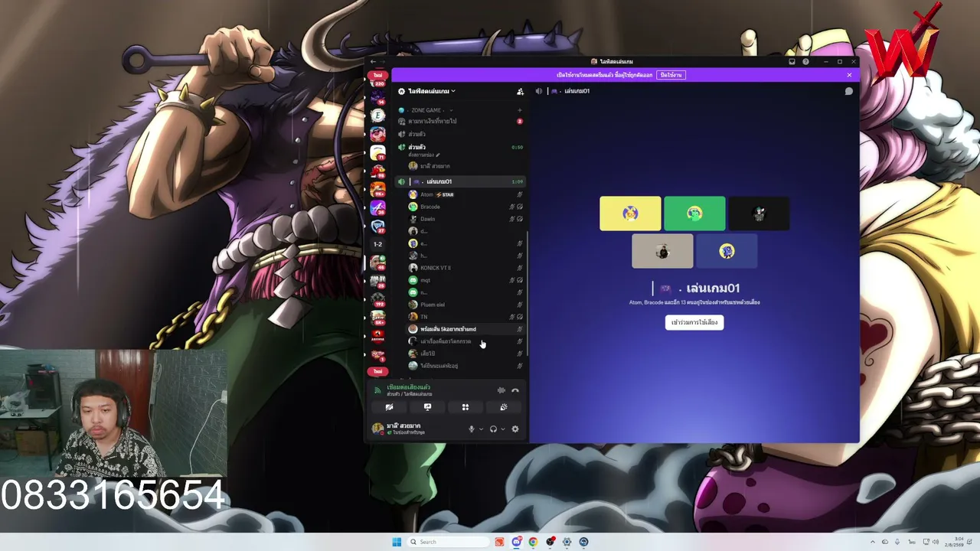Image resolution: width=980 pixels, height=551 pixels.
Task: Click the button in the purple banner
Action: (671, 75)
